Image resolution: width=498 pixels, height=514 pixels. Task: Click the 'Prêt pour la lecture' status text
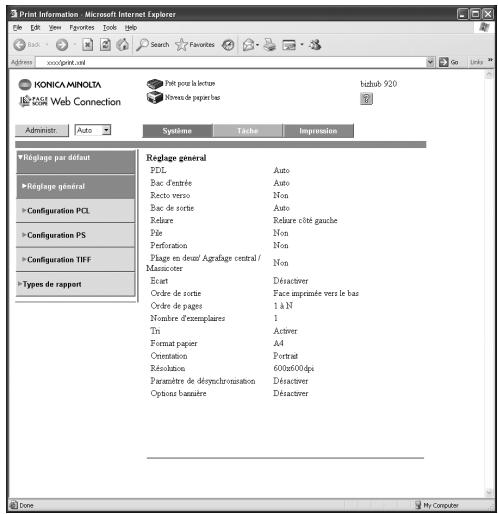click(190, 83)
